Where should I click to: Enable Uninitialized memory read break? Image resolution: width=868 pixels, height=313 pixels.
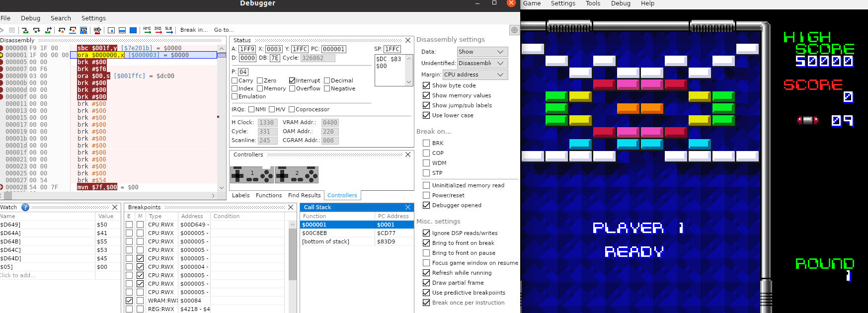point(426,185)
